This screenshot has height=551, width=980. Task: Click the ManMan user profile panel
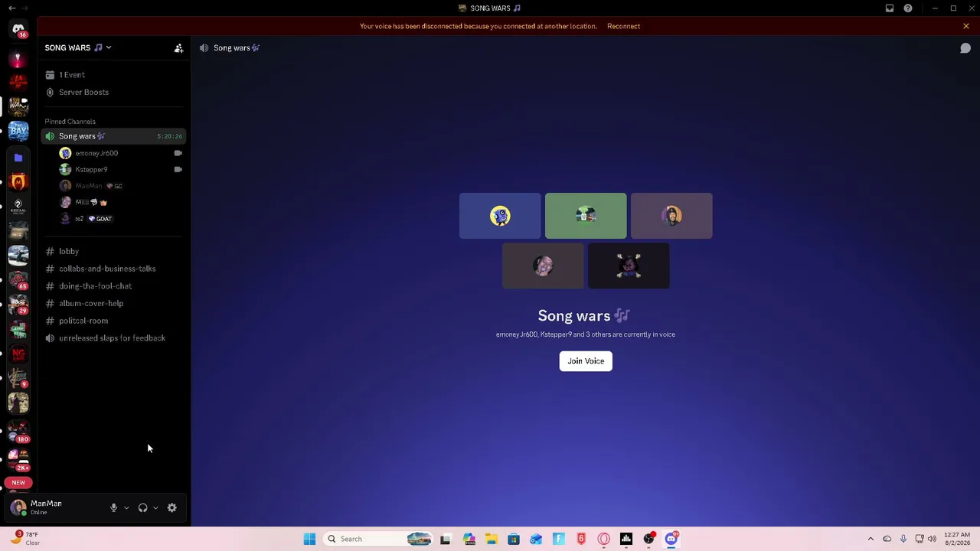(x=55, y=507)
